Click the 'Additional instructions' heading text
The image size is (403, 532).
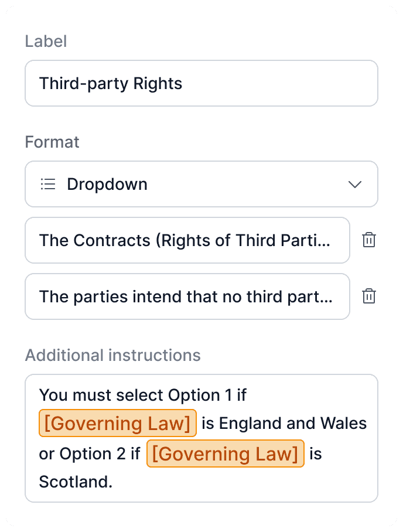click(112, 355)
